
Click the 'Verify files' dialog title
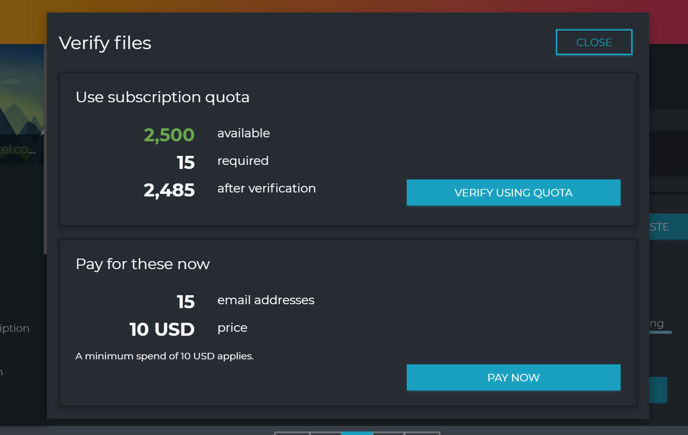105,43
